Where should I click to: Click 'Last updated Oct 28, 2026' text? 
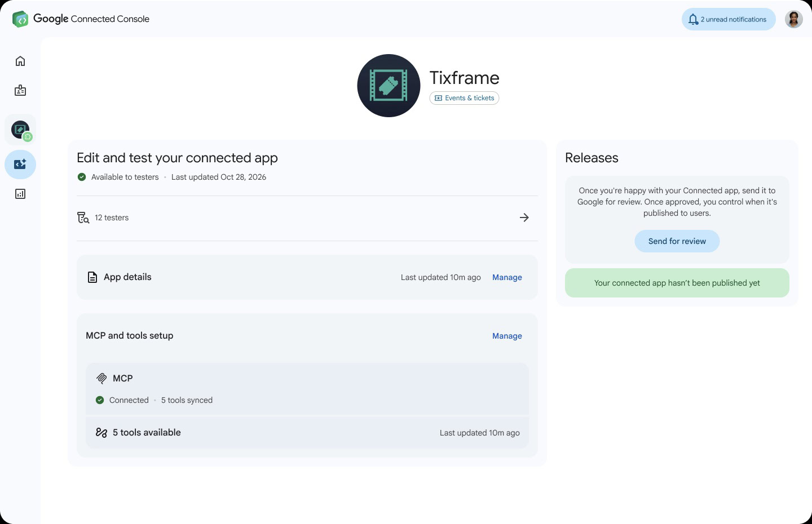click(219, 177)
